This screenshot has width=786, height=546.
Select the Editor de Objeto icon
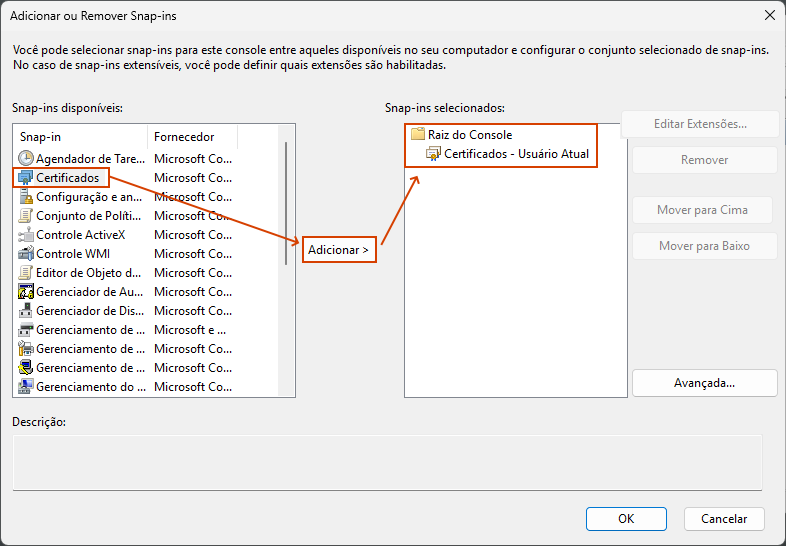[x=26, y=273]
